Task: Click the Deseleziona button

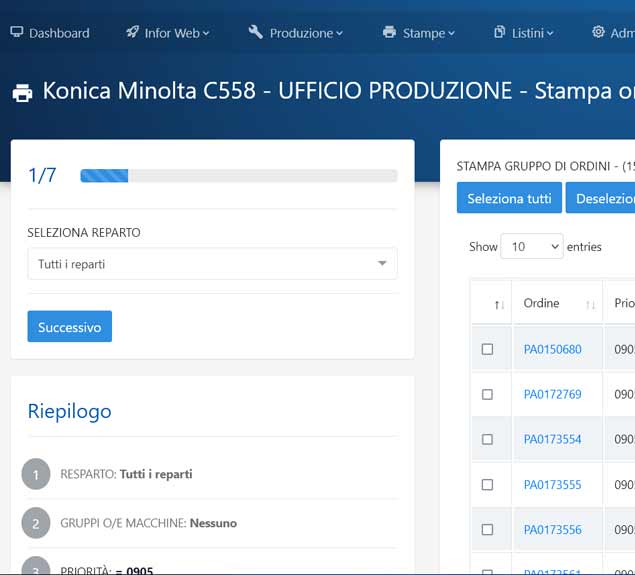Action: (601, 198)
